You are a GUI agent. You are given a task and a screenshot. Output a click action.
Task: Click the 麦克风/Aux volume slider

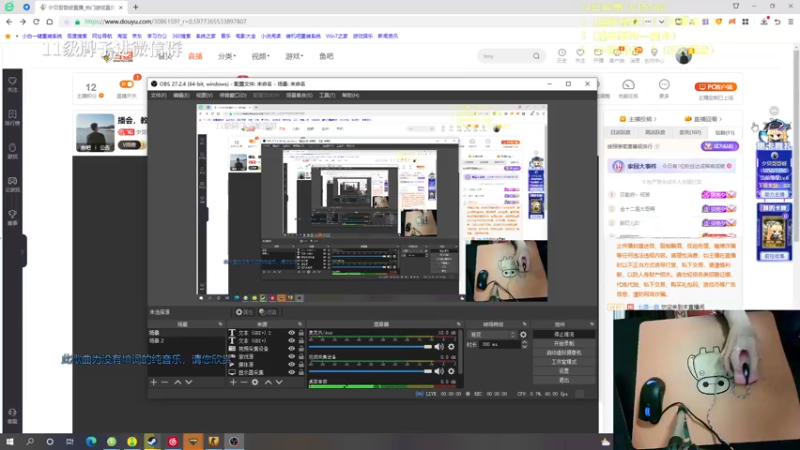(371, 347)
